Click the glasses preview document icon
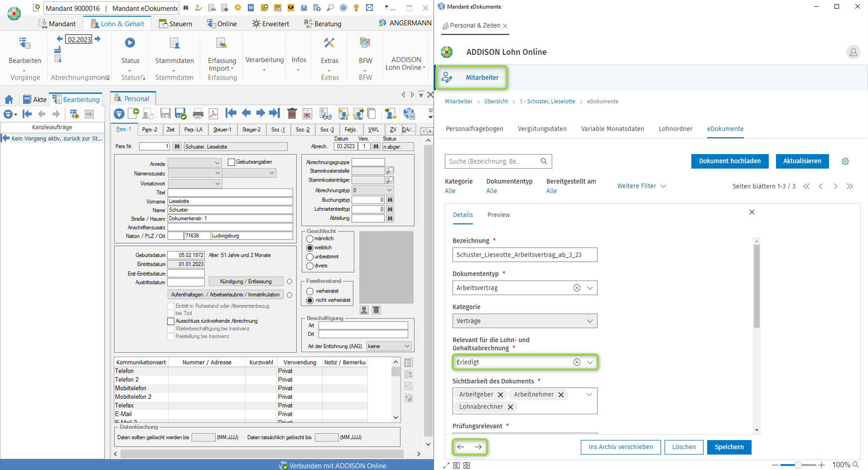The height and width of the screenshot is (470, 868). coord(325,114)
